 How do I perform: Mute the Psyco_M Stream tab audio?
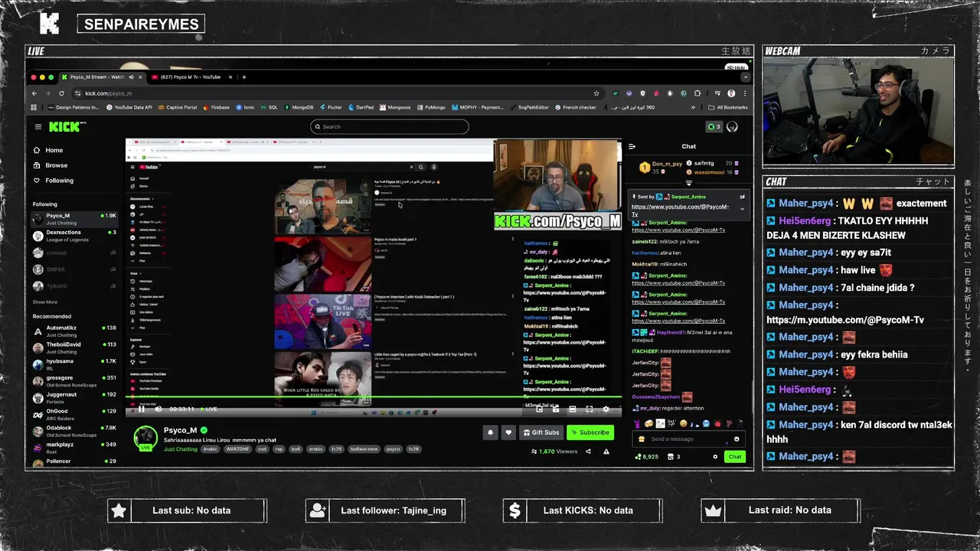130,77
